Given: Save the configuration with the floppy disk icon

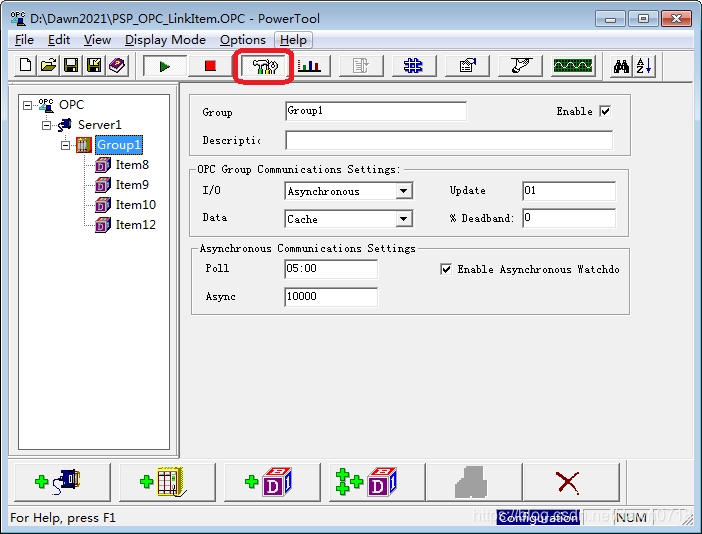Looking at the screenshot, I should [71, 66].
